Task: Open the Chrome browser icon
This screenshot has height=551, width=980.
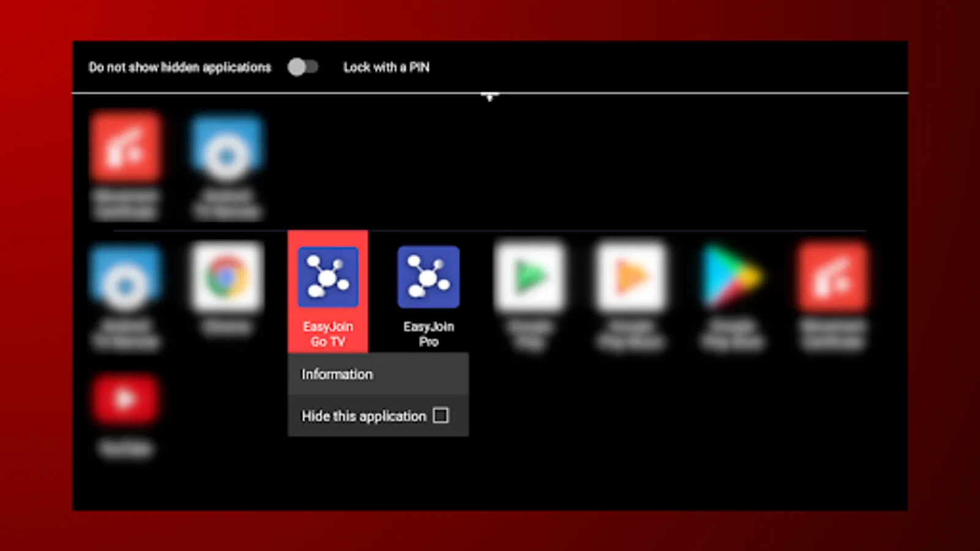Action: pyautogui.click(x=227, y=277)
